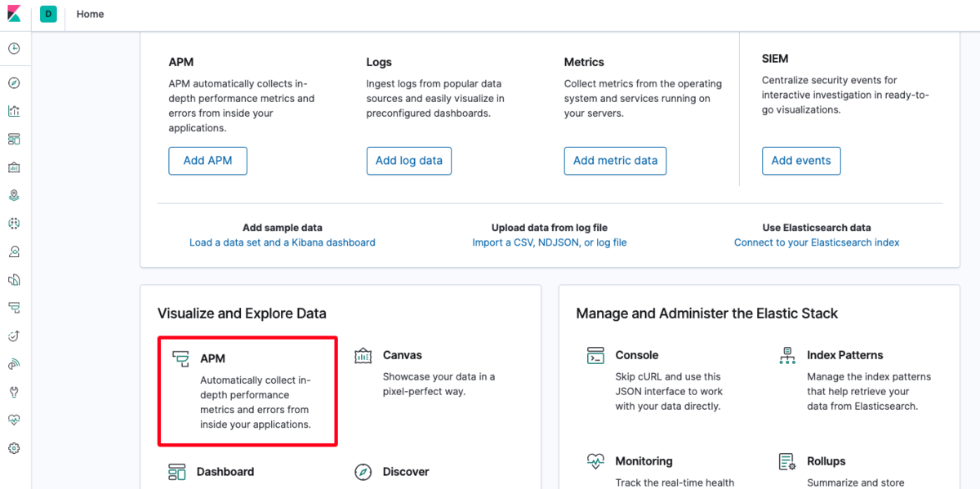Screen dimensions: 980x489
Task: Open Machine Learning from the sidebar
Action: [x=14, y=223]
